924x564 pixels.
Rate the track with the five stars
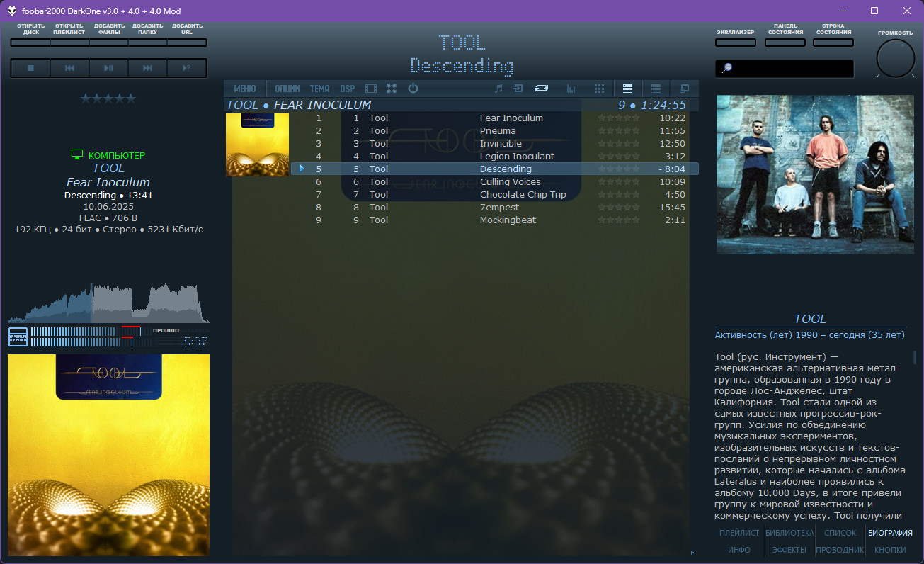coord(108,98)
